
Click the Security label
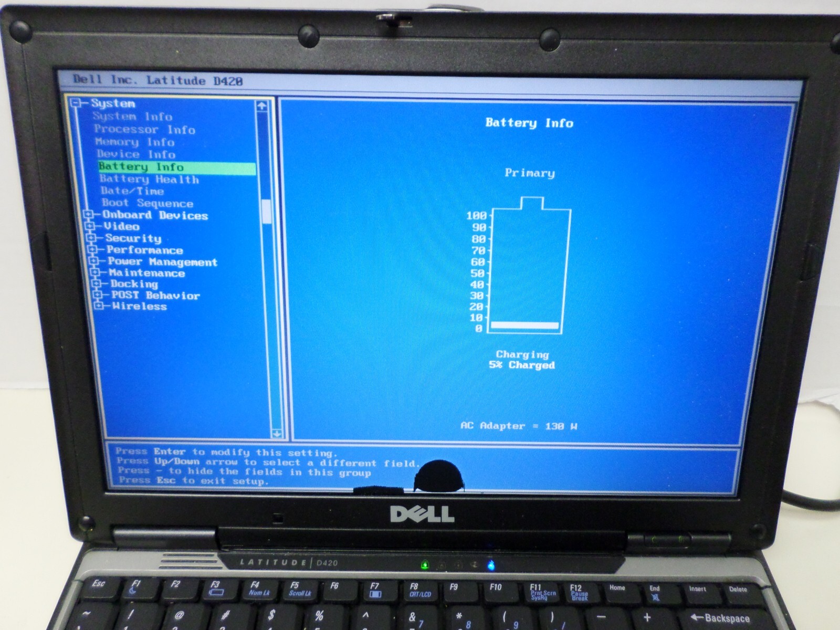click(133, 238)
